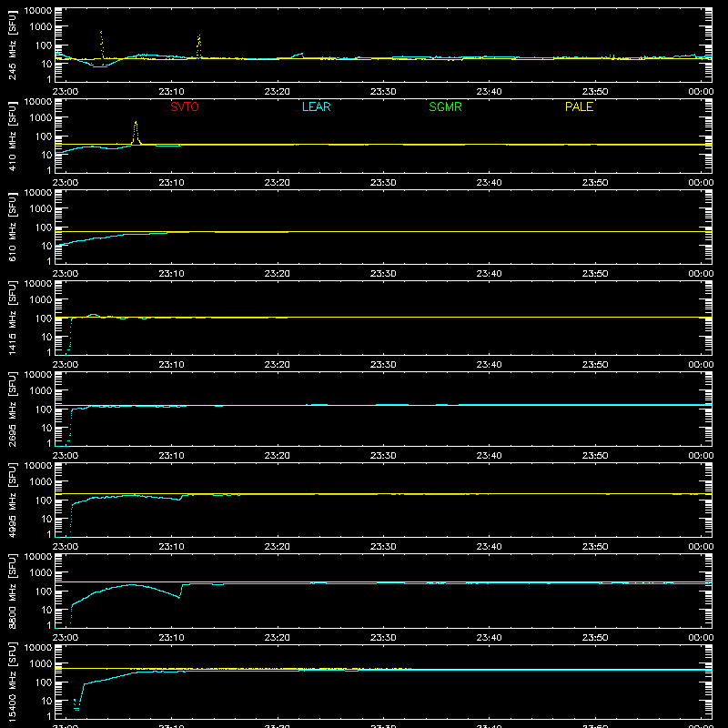
Task: Click the 23:10 tick label under the 1415 MHz panel
Action: click(171, 365)
